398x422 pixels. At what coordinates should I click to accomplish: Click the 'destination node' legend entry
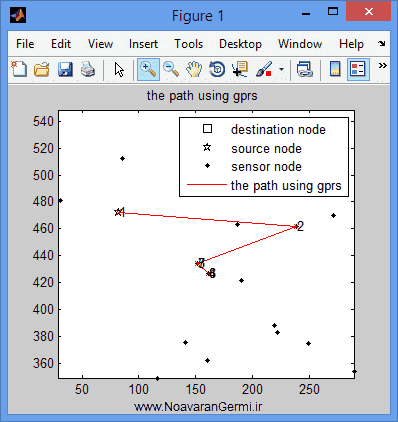click(x=278, y=129)
